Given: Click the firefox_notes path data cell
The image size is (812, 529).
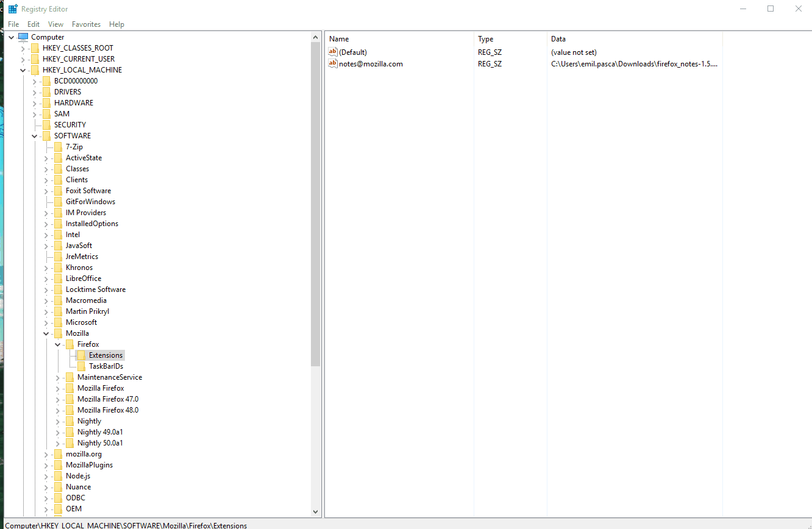Looking at the screenshot, I should point(634,64).
